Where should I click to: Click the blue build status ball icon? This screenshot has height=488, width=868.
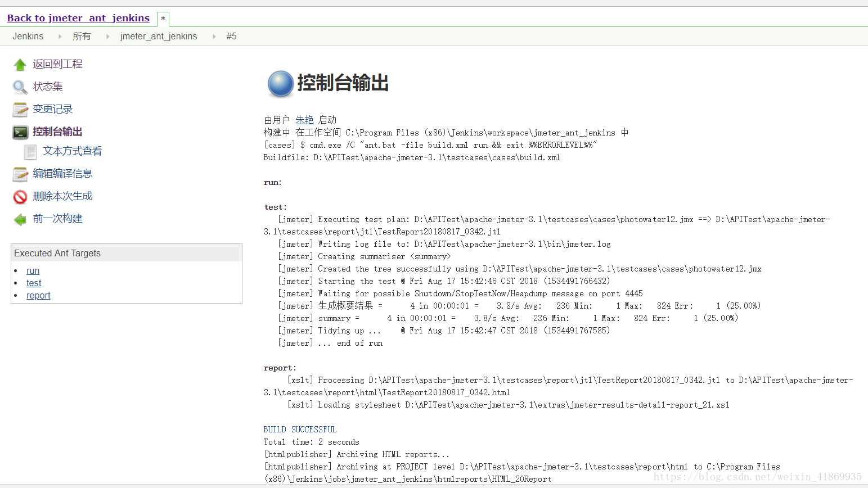(281, 84)
